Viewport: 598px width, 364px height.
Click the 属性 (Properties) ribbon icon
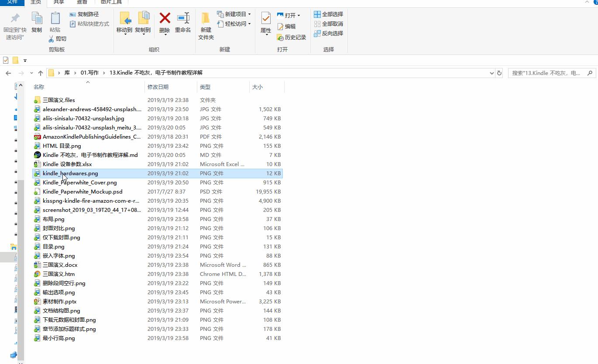coord(266,18)
